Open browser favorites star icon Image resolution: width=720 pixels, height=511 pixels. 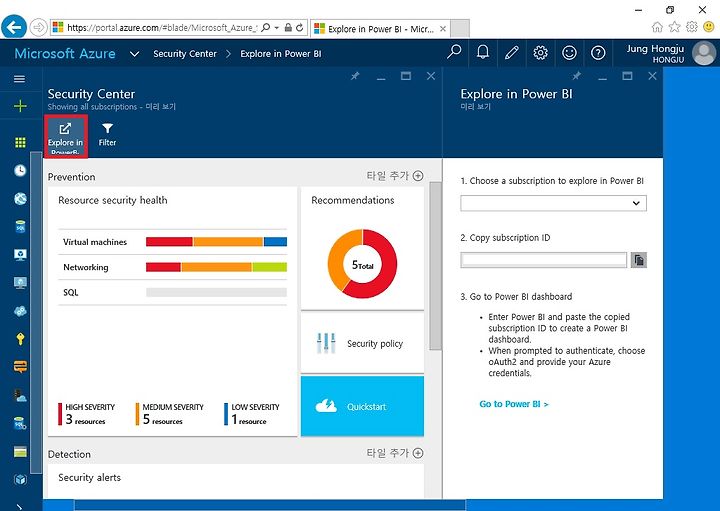[x=674, y=27]
